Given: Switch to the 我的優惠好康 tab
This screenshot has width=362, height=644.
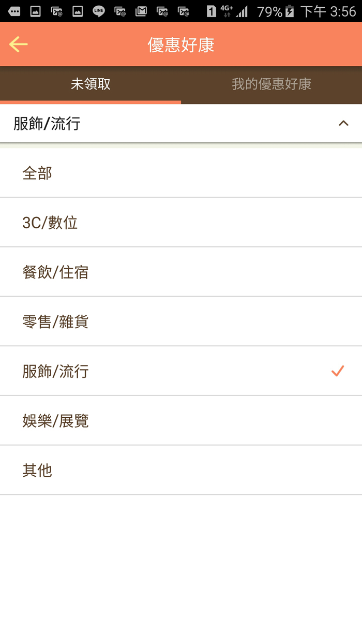Looking at the screenshot, I should click(x=271, y=84).
